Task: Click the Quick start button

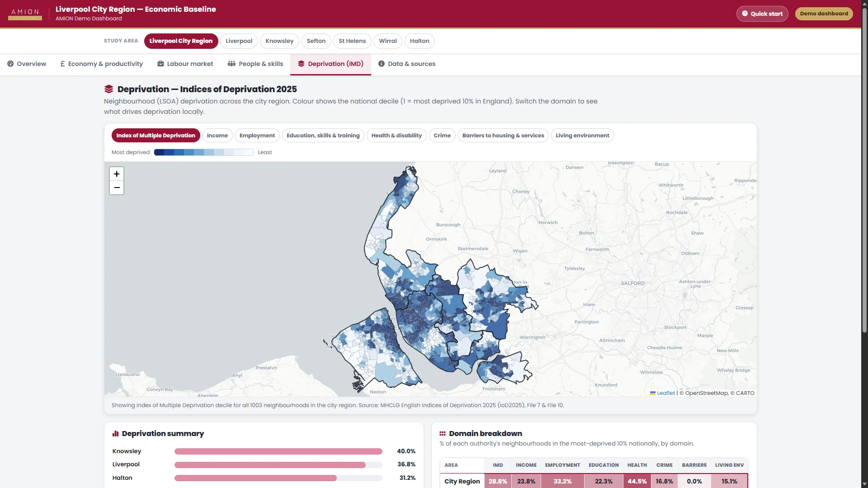Action: click(762, 14)
